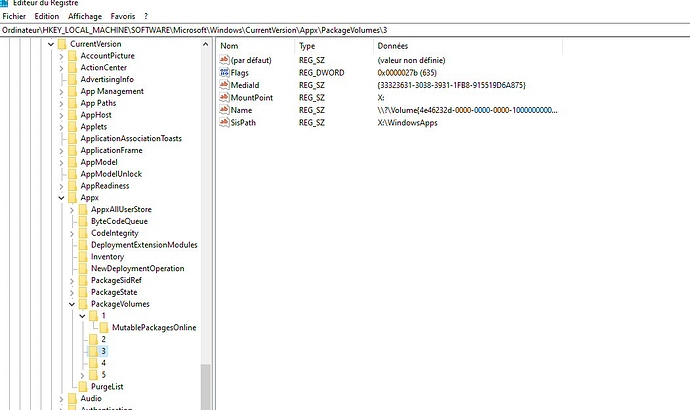Open the Edition menu
This screenshot has height=410, width=690.
click(47, 16)
